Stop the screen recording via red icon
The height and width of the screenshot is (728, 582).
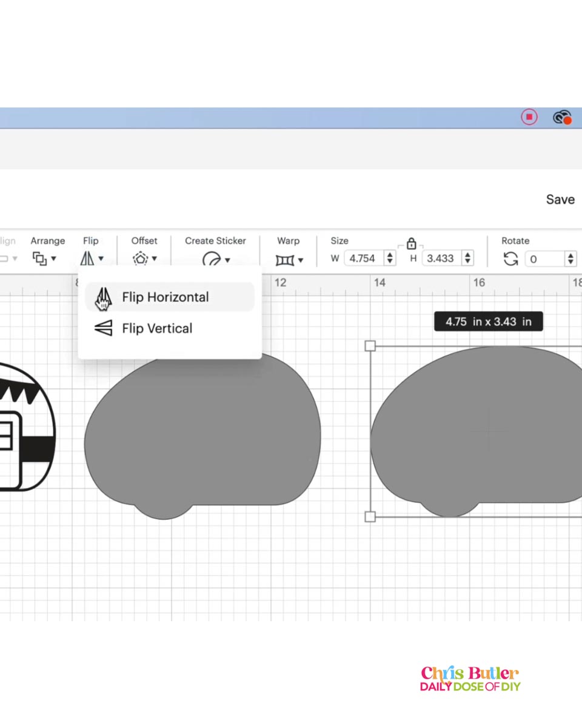pos(529,117)
